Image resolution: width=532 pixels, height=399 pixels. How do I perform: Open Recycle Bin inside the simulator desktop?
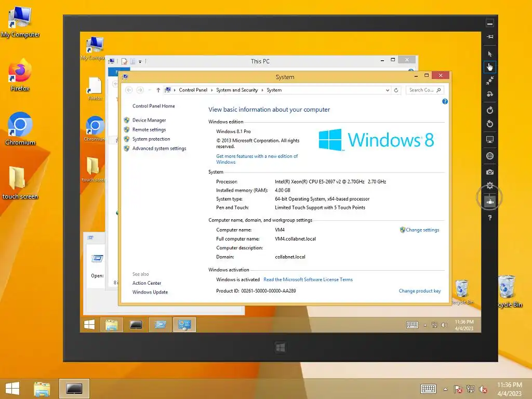tap(462, 292)
